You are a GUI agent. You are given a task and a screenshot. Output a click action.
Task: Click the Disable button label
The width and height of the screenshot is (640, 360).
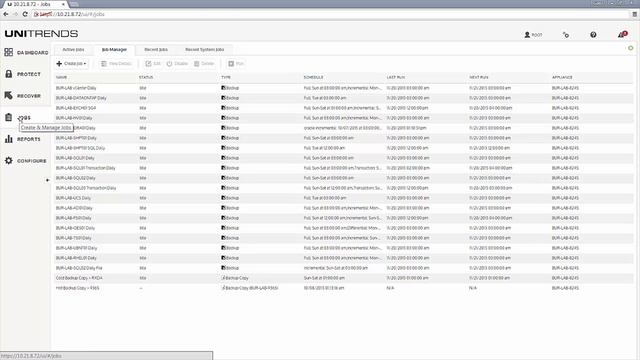(181, 64)
